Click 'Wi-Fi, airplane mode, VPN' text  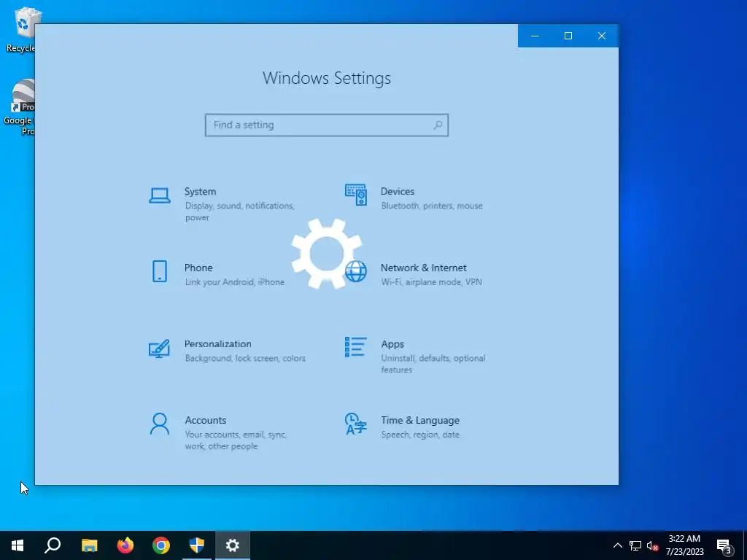pyautogui.click(x=432, y=282)
